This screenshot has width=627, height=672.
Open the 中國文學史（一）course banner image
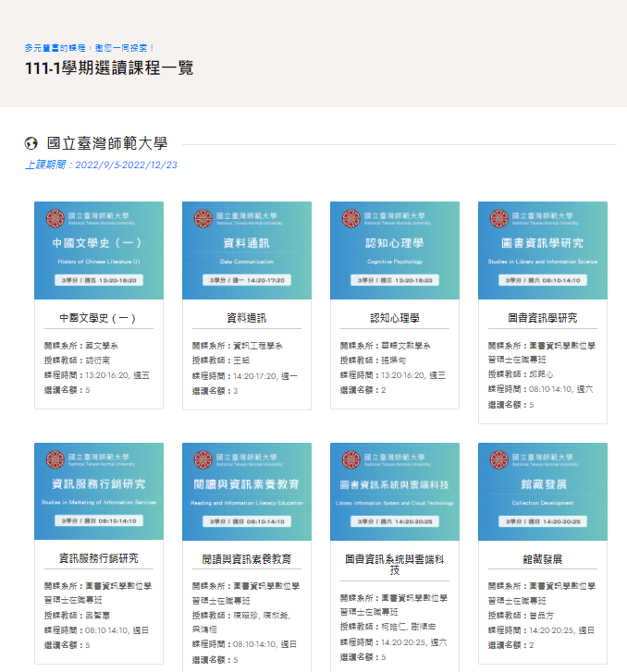click(99, 250)
